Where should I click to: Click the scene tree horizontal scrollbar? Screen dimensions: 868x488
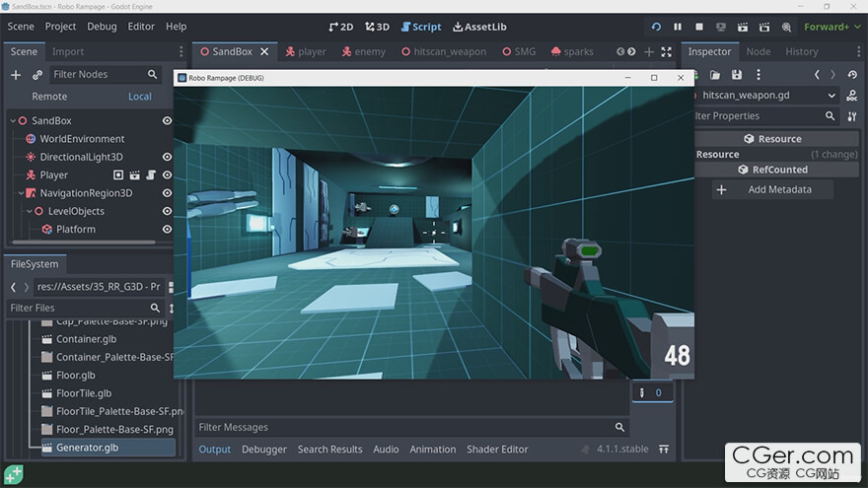point(84,242)
